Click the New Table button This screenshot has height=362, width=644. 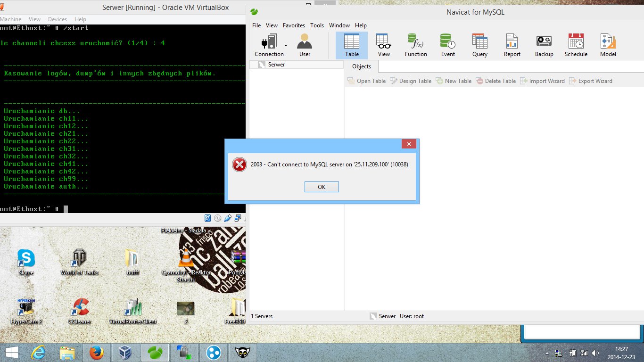tap(454, 81)
